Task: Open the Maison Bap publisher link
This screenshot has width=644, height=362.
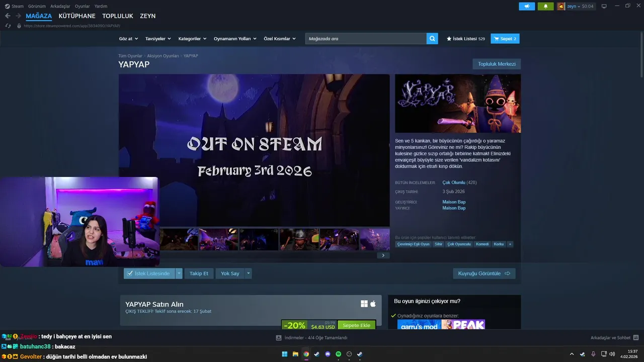Action: click(x=454, y=208)
